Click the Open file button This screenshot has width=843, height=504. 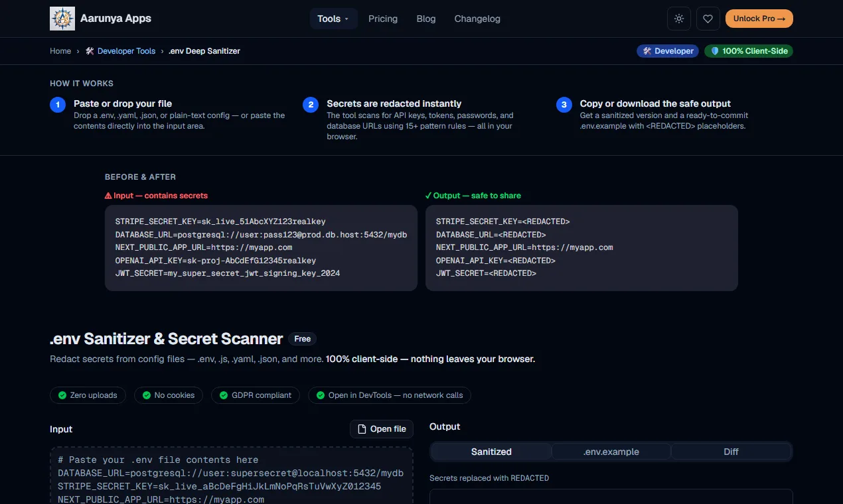click(382, 429)
